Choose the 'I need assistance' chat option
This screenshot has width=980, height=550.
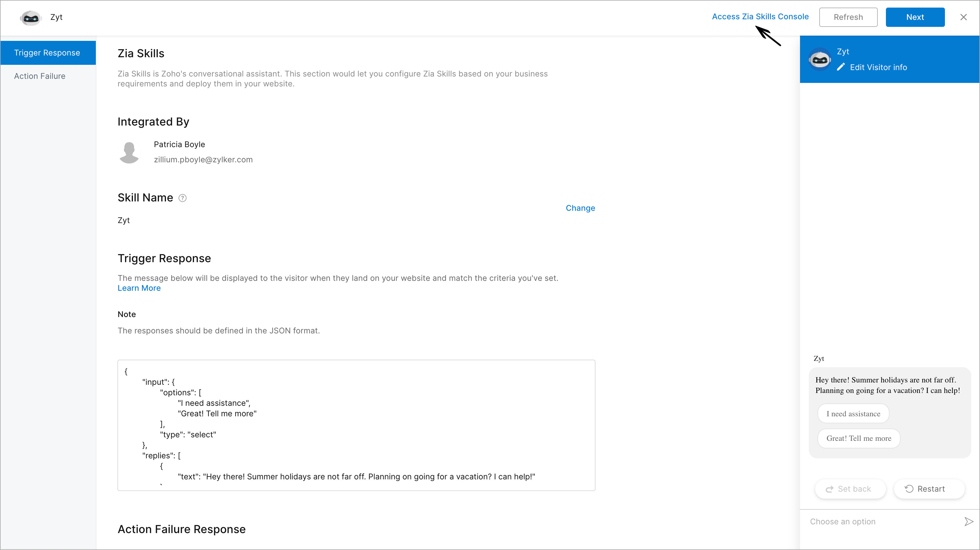coord(853,414)
